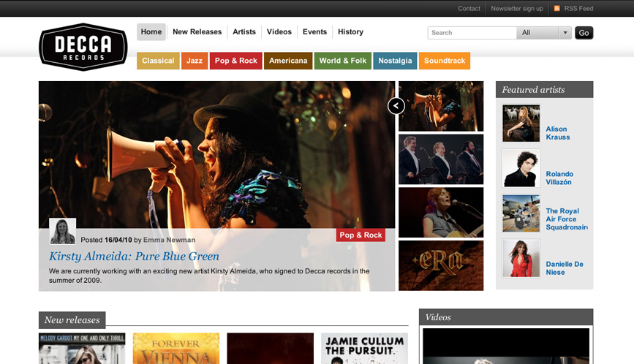
Task: Click Alison Krauss artist photo
Action: [521, 124]
